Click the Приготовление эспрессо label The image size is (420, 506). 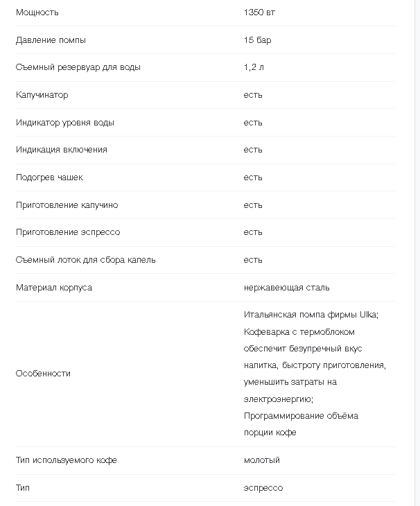68,232
